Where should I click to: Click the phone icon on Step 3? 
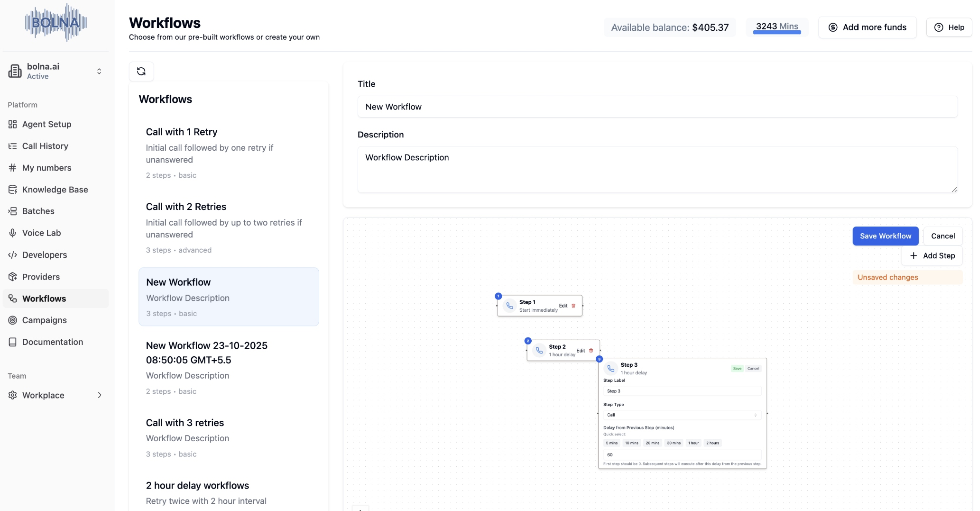tap(610, 368)
